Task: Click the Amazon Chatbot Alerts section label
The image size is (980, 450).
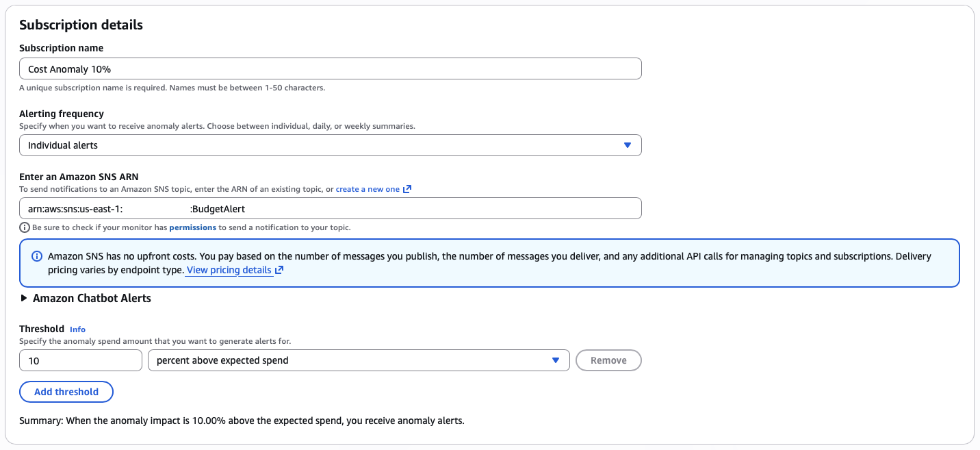Action: pyautogui.click(x=92, y=298)
